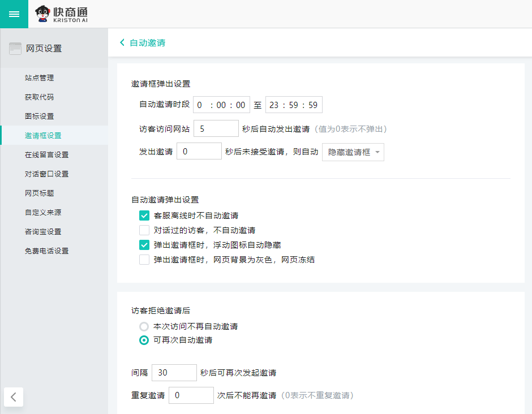Open 站点管理 in sidebar
Screen dimensions: 532x414
click(40, 78)
